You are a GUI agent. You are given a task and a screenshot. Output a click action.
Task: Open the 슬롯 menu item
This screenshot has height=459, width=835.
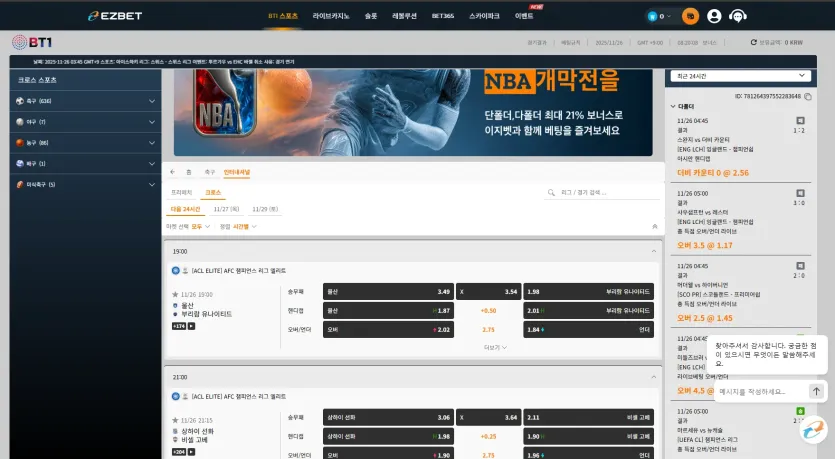(x=371, y=16)
